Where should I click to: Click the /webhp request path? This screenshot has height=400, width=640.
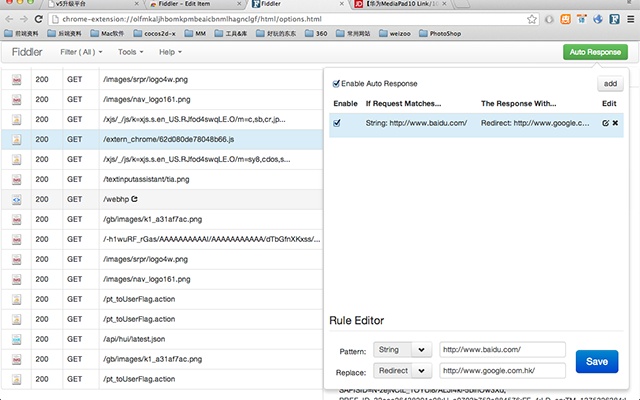[116, 199]
